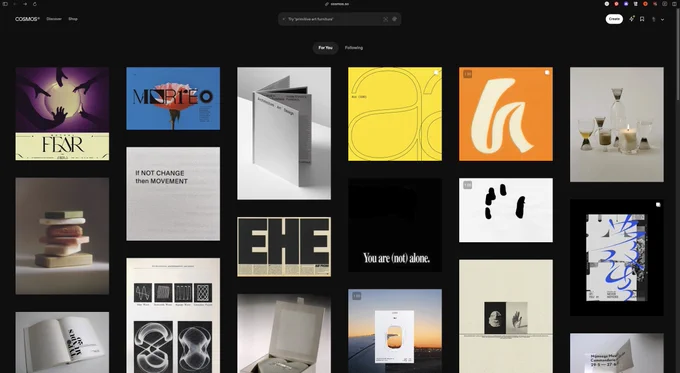Screen dimensions: 680x373
Task: Reload the page with the refresh icon
Action: click(x=34, y=4)
